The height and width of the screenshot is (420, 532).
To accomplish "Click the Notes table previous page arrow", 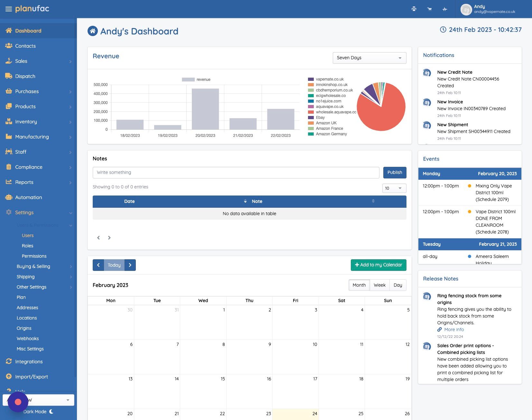I will [98, 238].
